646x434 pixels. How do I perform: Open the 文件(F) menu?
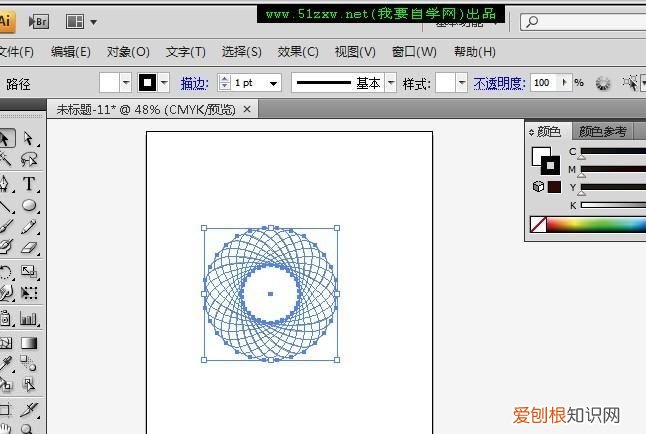[16, 52]
